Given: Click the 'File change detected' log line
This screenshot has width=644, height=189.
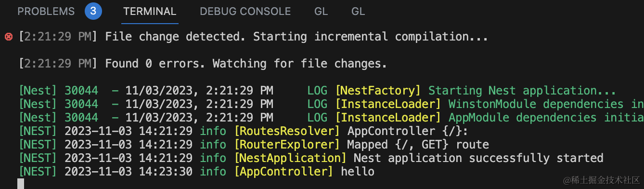Looking at the screenshot, I should coord(254,37).
